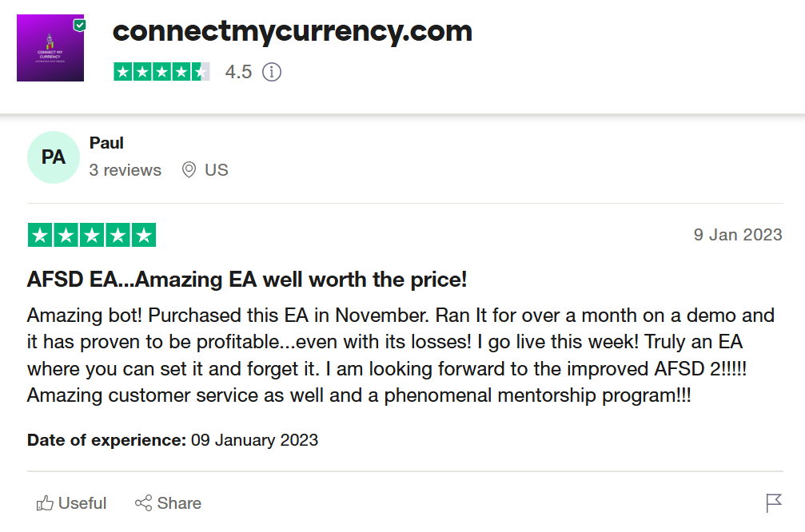Open the TrustScore info icon

272,72
